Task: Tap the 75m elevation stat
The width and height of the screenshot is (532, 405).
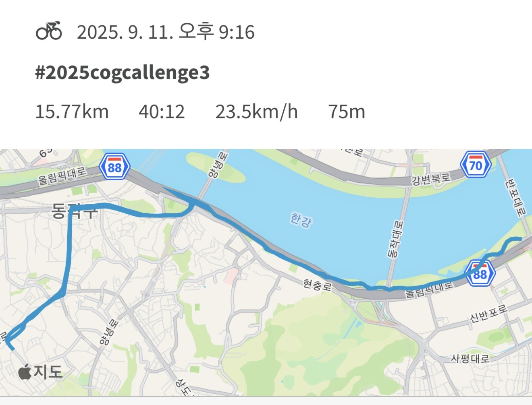Action: point(347,112)
